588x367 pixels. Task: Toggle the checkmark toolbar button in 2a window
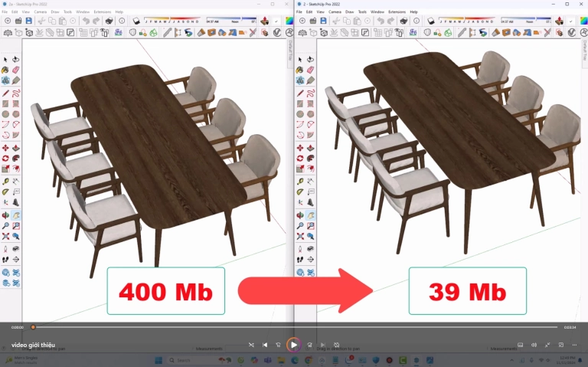point(276,21)
